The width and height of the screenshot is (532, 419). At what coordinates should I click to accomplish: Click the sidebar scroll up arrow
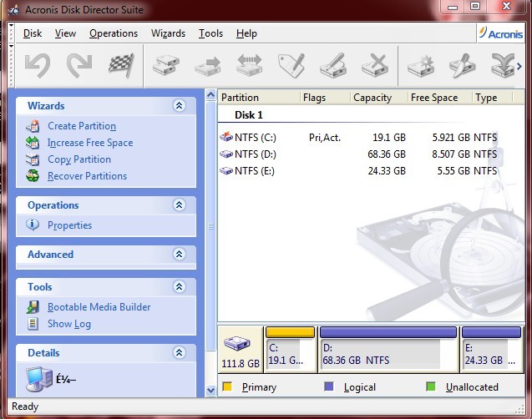tap(211, 95)
